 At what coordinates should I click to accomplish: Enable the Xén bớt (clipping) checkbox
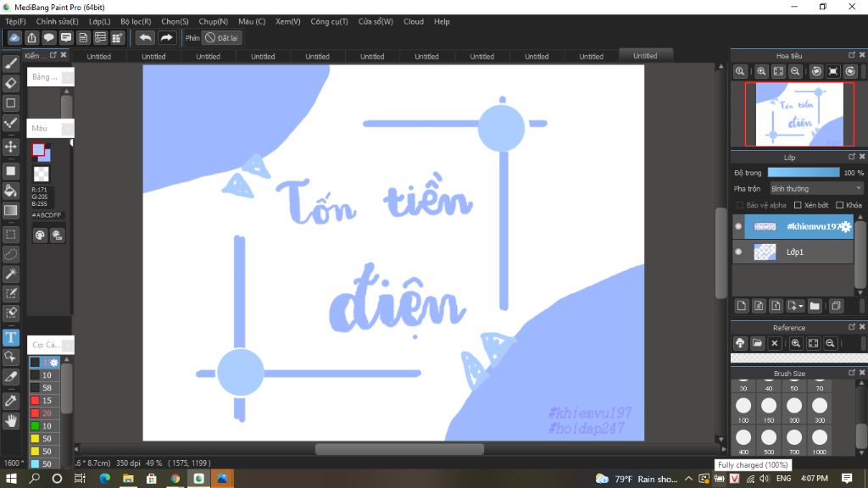point(798,205)
